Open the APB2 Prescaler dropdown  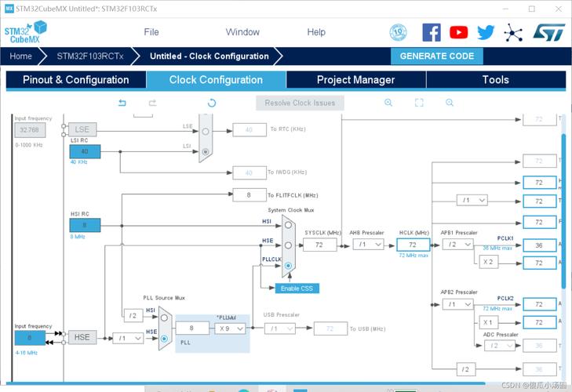(x=457, y=304)
